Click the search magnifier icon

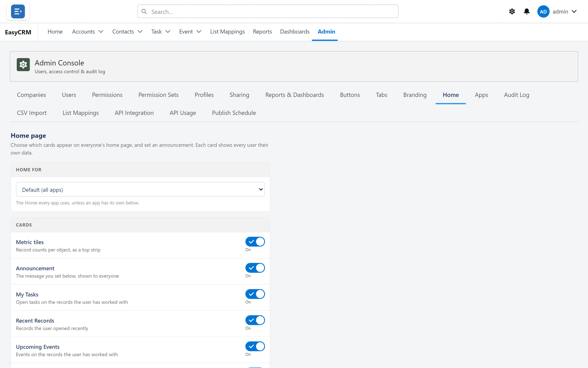[x=144, y=12]
